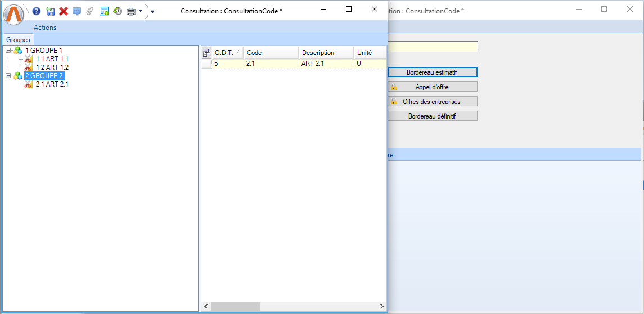Collapse the 2 GROUPE 2 tree node

click(8, 76)
